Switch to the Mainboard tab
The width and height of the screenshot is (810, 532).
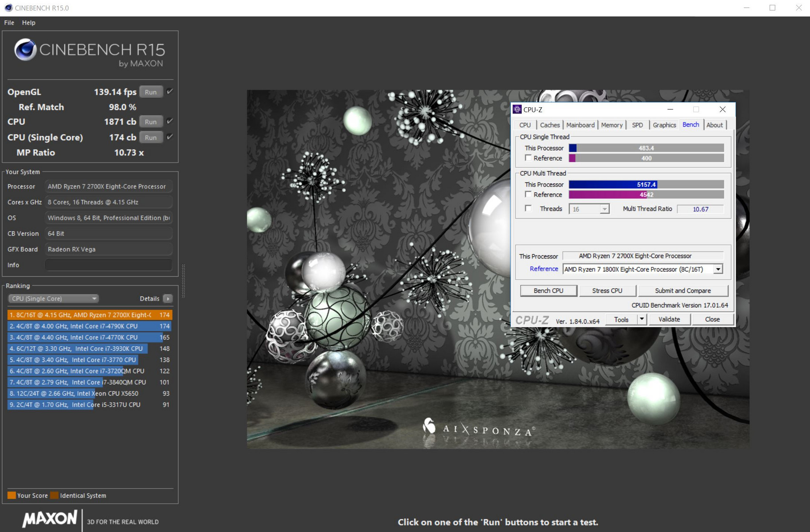click(580, 125)
